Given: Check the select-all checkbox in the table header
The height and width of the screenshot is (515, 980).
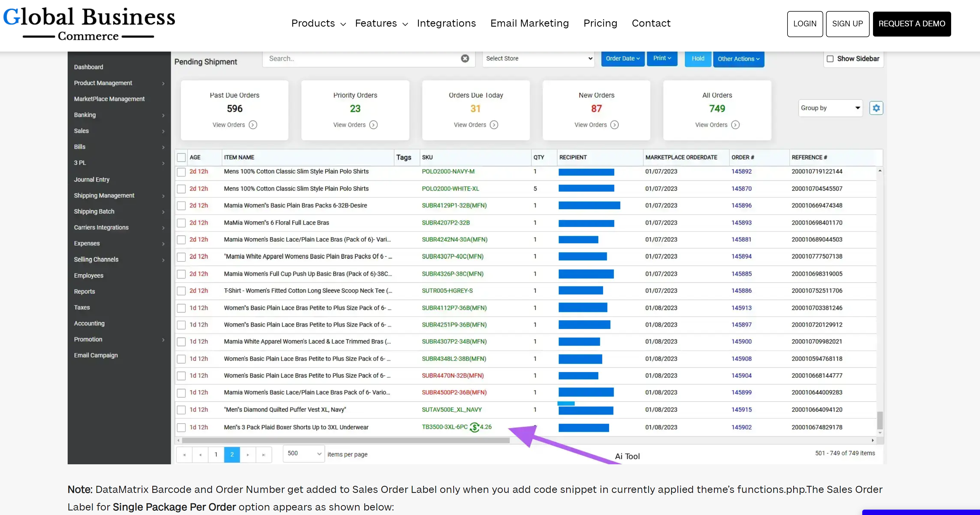Looking at the screenshot, I should tap(181, 157).
